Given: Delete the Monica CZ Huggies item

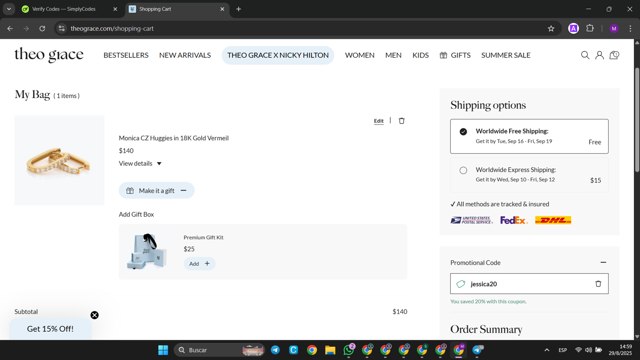Looking at the screenshot, I should 402,121.
